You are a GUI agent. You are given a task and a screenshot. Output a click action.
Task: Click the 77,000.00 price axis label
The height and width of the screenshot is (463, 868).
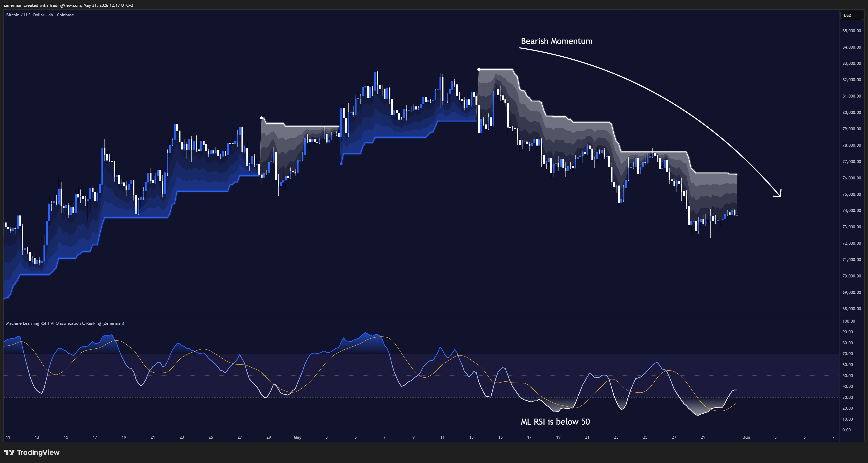click(x=851, y=161)
